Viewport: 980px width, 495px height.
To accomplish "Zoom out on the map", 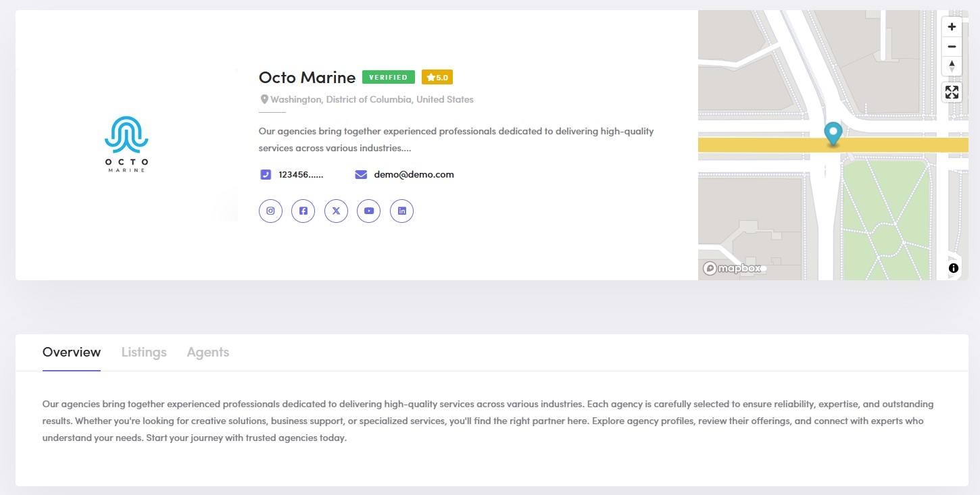I will coord(952,47).
